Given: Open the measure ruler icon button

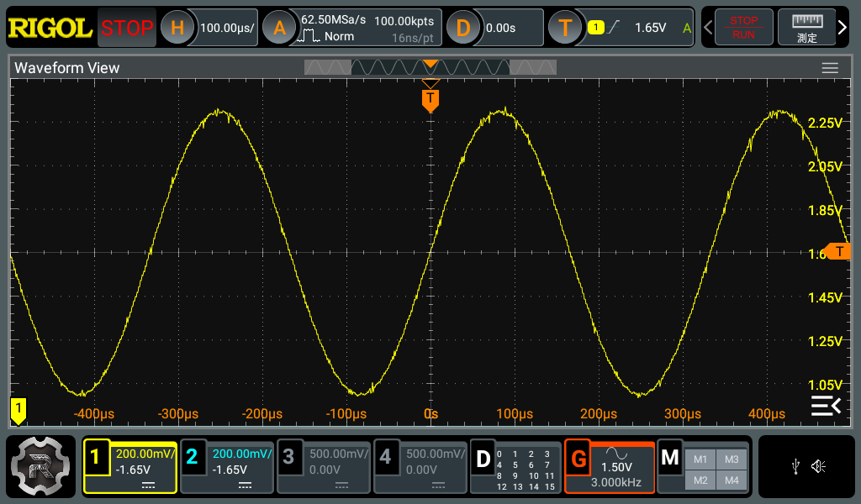Looking at the screenshot, I should tap(806, 27).
